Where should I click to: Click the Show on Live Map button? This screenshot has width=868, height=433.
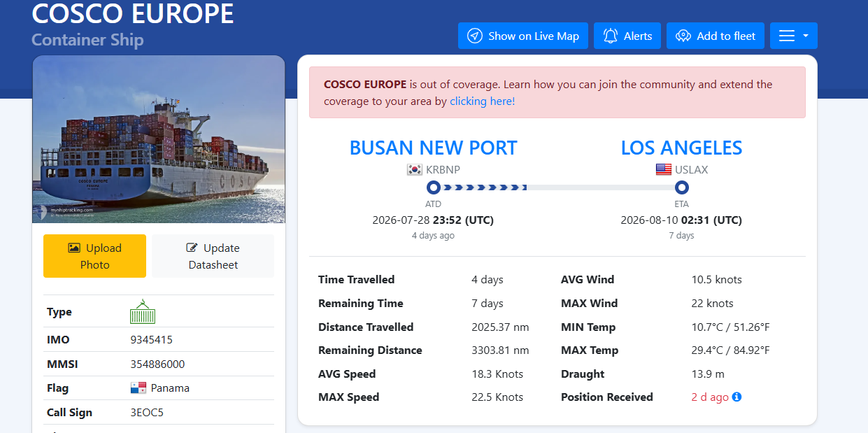coord(522,36)
